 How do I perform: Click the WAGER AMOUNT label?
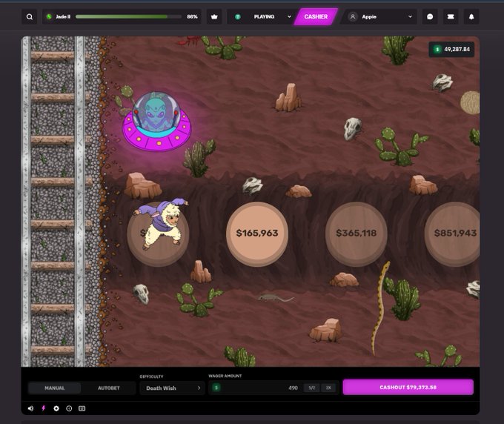225,376
